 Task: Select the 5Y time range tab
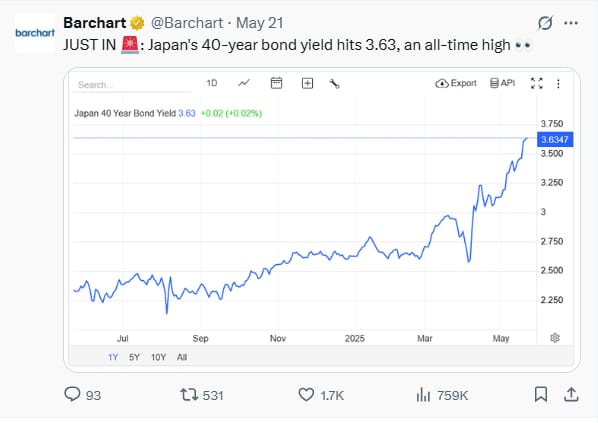point(134,357)
